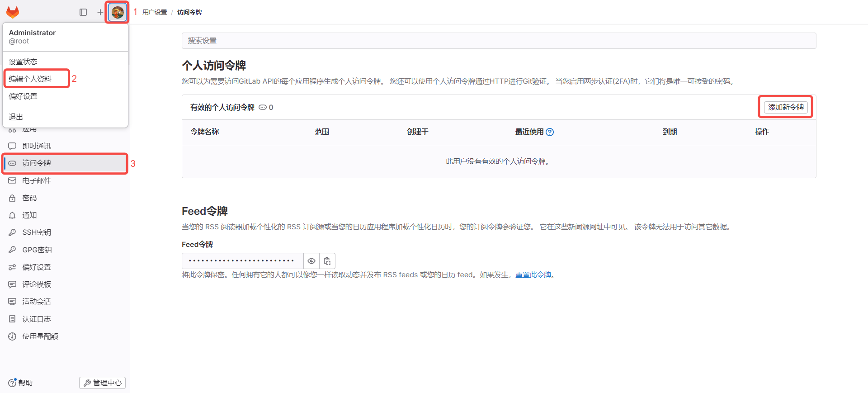Select 偏好设置 in the dropdown menu
Screen dimensions: 868x393
tap(23, 96)
